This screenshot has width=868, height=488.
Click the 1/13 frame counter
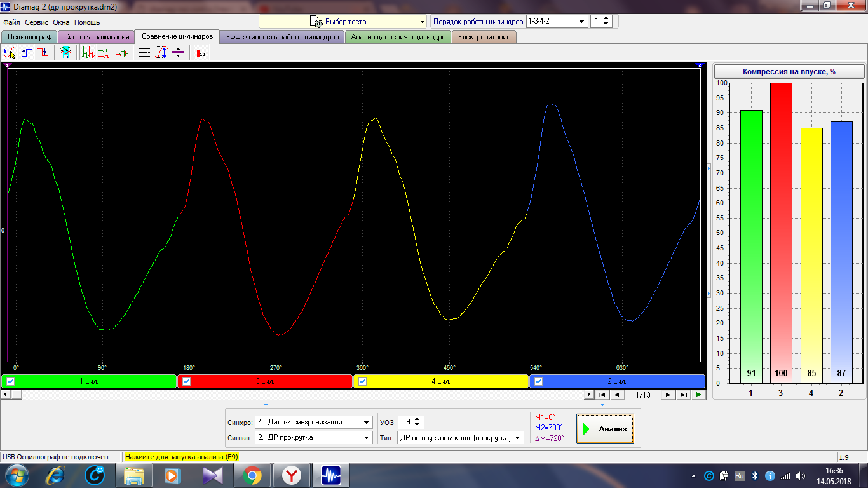click(642, 395)
